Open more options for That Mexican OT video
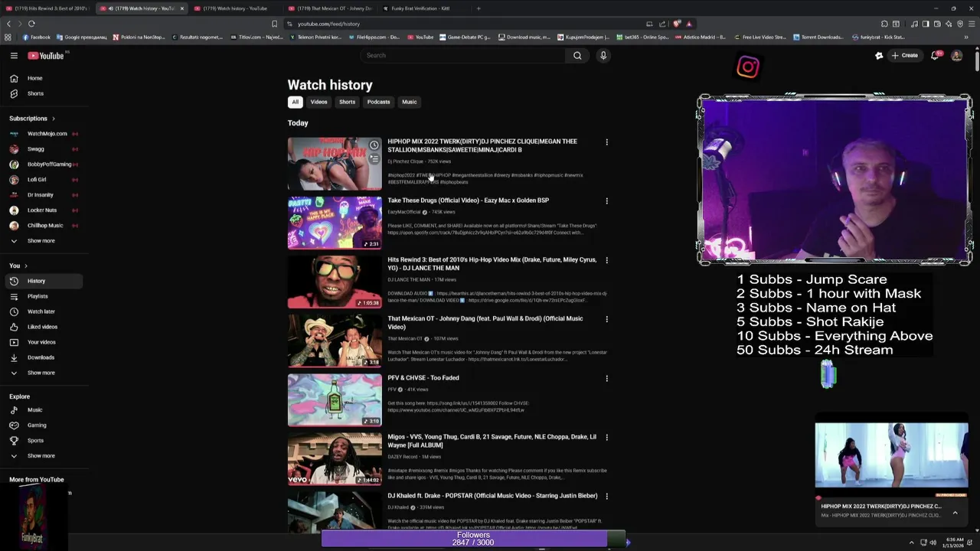980x551 pixels. coord(606,319)
